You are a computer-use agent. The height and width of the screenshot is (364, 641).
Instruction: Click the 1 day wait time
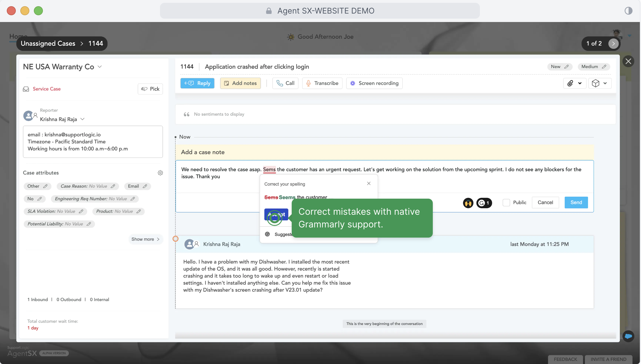pyautogui.click(x=33, y=328)
